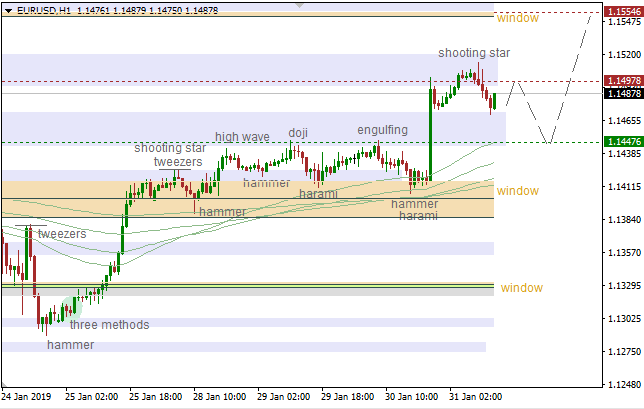Click the lowest orange 'window' label
Screen dimensions: 644x409
521,288
